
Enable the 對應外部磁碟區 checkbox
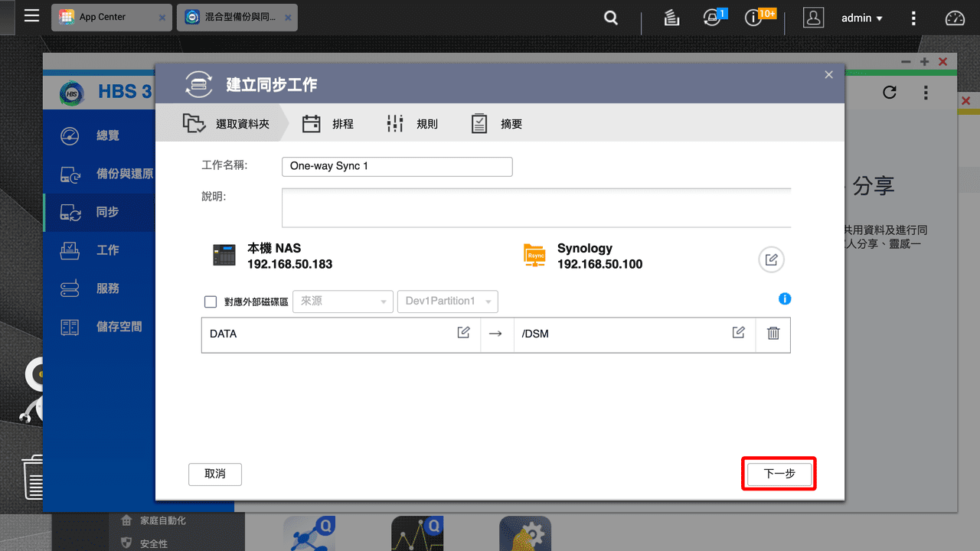click(x=211, y=302)
